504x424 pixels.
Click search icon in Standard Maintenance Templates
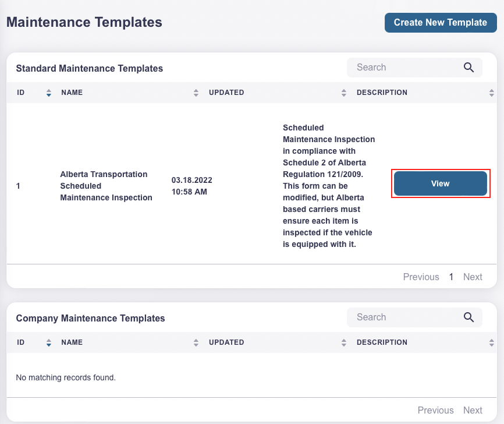(x=468, y=68)
